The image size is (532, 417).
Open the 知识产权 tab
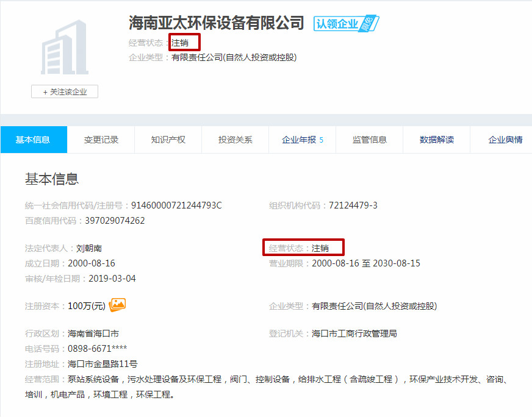[168, 140]
